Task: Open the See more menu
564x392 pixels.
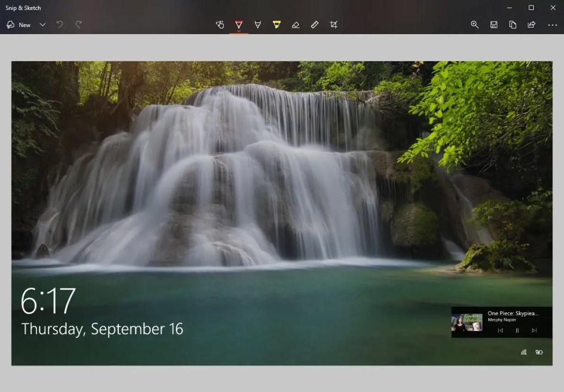Action: pos(552,25)
